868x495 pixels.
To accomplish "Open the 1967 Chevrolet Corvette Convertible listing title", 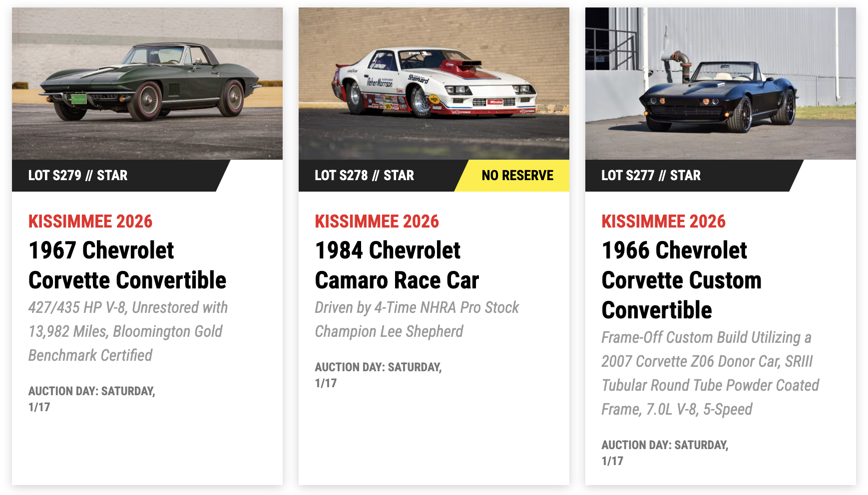I will point(127,265).
